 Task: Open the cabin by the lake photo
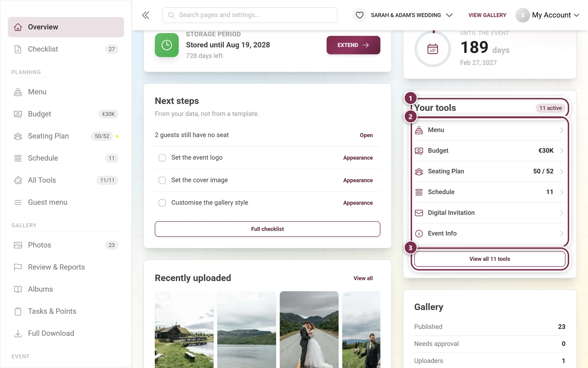184,330
